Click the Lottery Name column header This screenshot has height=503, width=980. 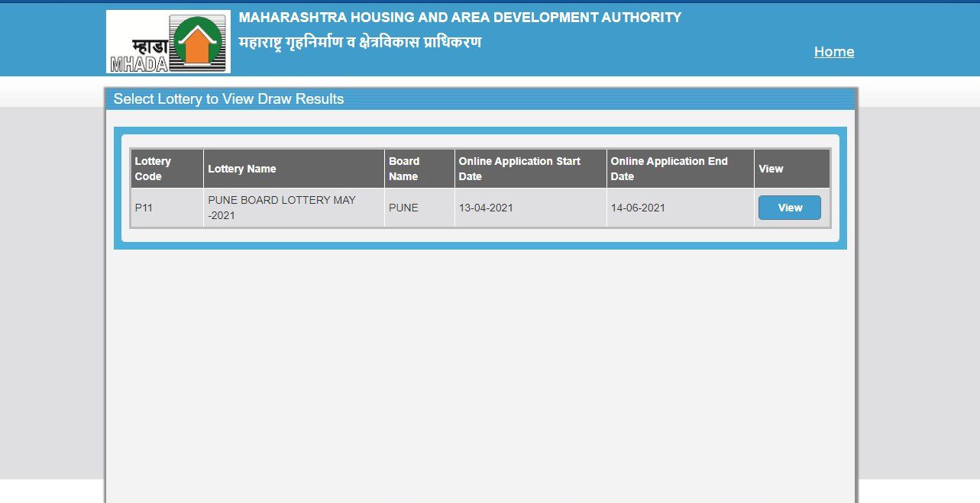pos(242,168)
